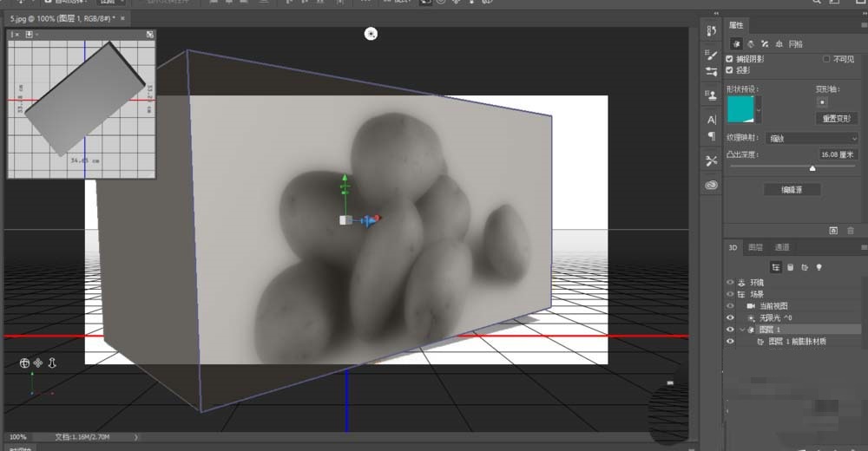Screen dimensions: 868x451
Task: Hide the 环境 (Environment) item via its eye icon
Action: click(x=729, y=282)
